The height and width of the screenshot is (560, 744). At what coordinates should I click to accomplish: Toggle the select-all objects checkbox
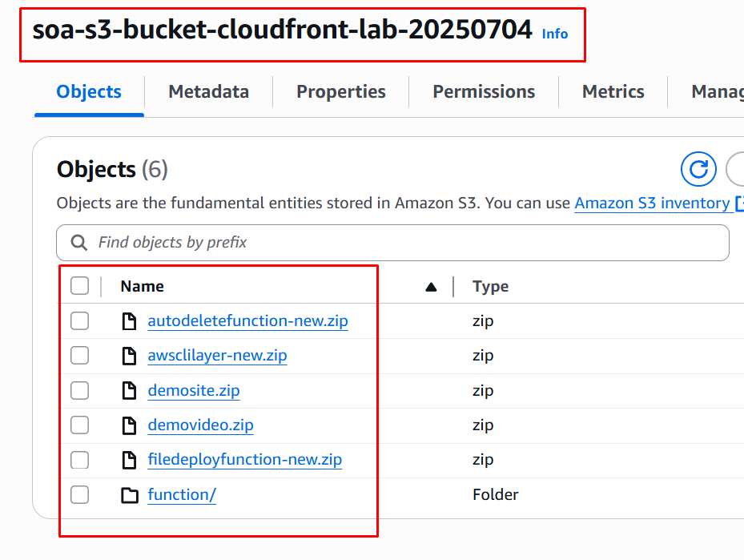(79, 286)
